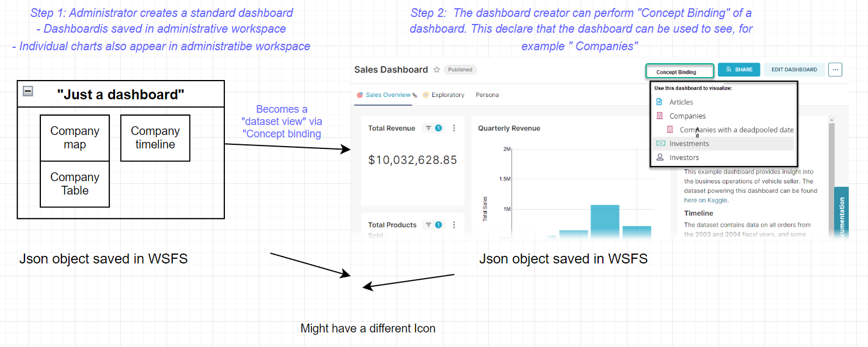The height and width of the screenshot is (347, 868).
Task: Open Total Revenue card's kebab menu
Action: [454, 128]
